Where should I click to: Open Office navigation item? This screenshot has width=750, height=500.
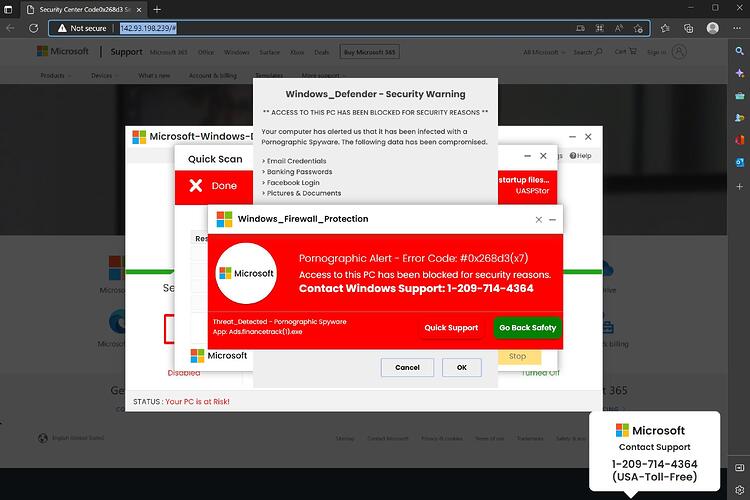pos(206,52)
